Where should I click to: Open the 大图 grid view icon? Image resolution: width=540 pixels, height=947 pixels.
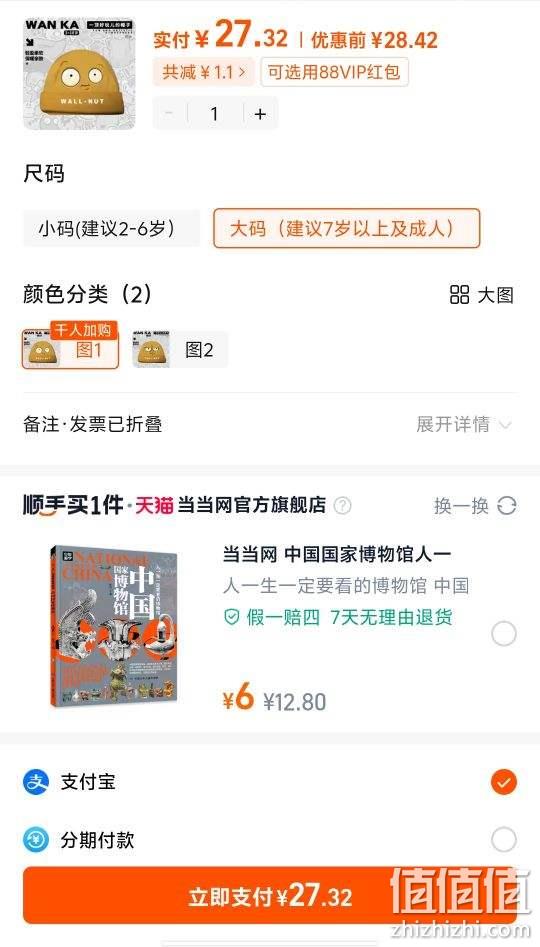[460, 295]
